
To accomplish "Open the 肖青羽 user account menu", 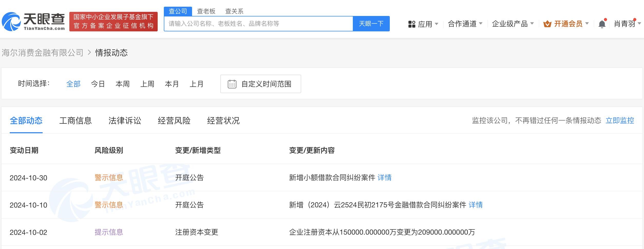I will tap(627, 24).
